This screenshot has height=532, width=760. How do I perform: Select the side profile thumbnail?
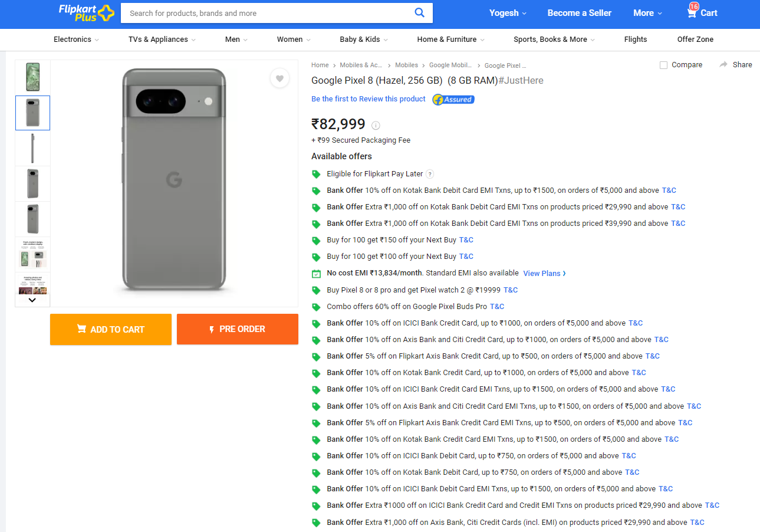click(32, 148)
